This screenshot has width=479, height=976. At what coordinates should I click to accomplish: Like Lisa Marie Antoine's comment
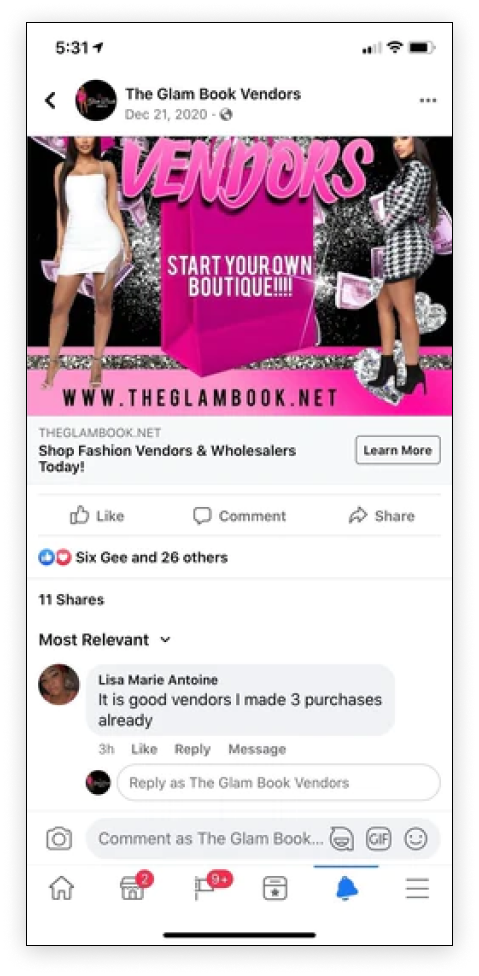click(x=144, y=749)
